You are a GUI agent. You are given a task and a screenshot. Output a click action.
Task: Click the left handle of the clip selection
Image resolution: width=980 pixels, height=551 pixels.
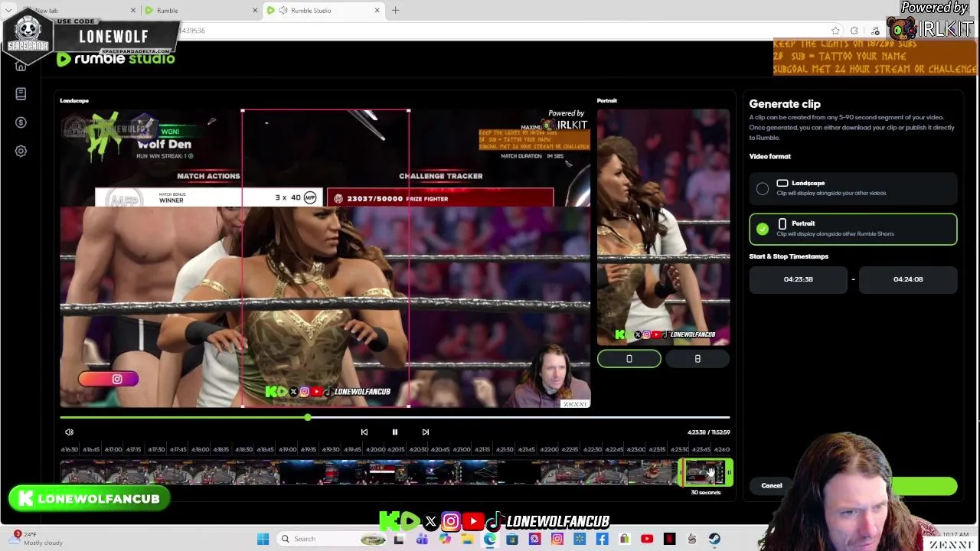[680, 474]
